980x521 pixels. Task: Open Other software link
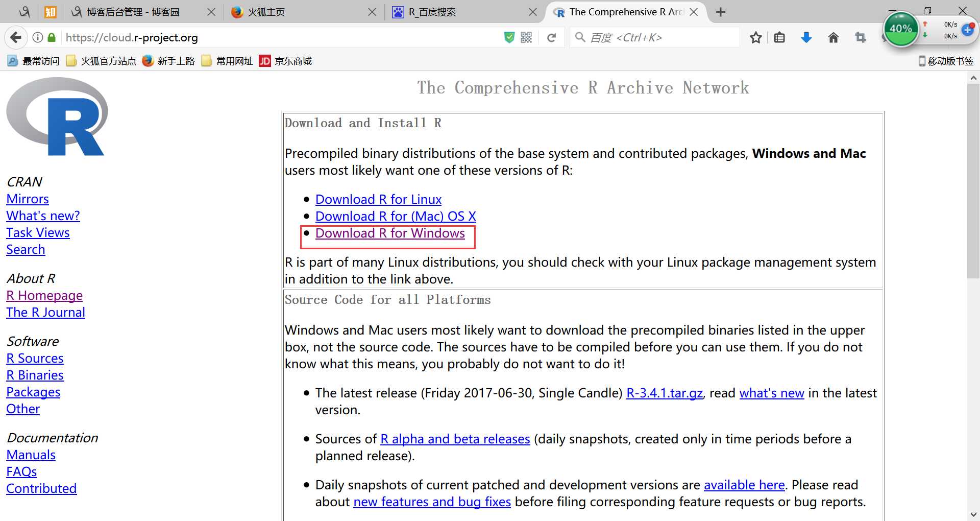coord(23,409)
